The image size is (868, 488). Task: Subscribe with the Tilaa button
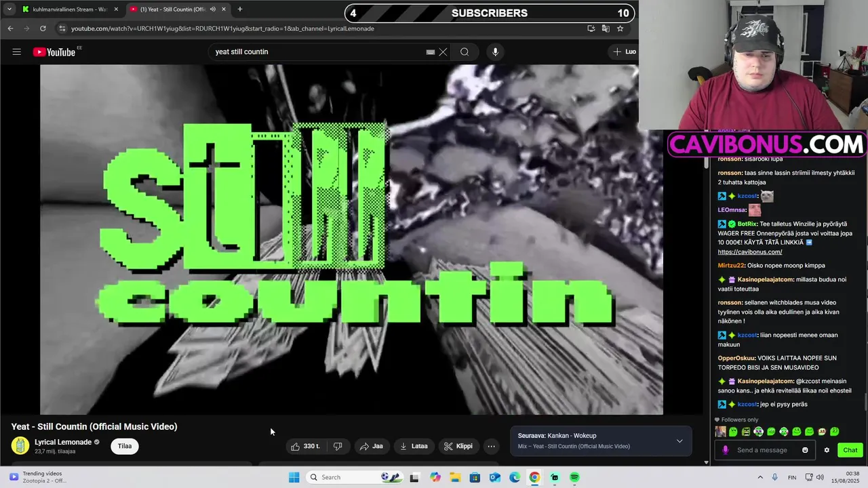pyautogui.click(x=125, y=446)
